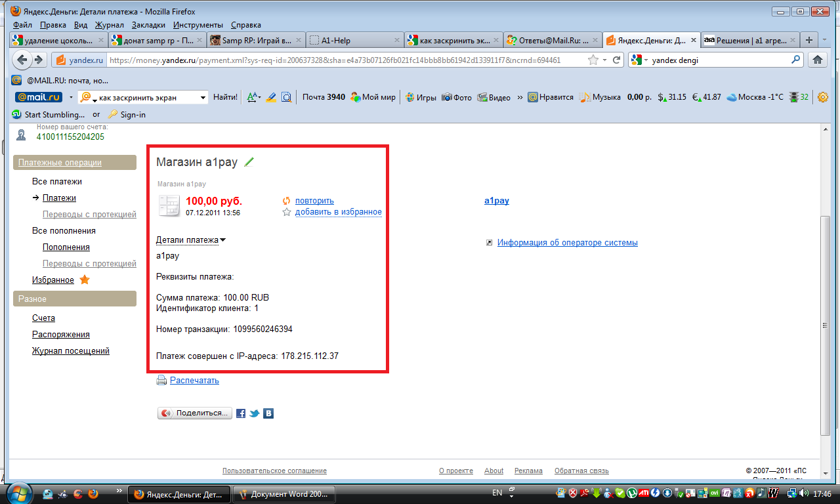The width and height of the screenshot is (840, 504).
Task: Bookmark this page with the URL star
Action: 593,60
